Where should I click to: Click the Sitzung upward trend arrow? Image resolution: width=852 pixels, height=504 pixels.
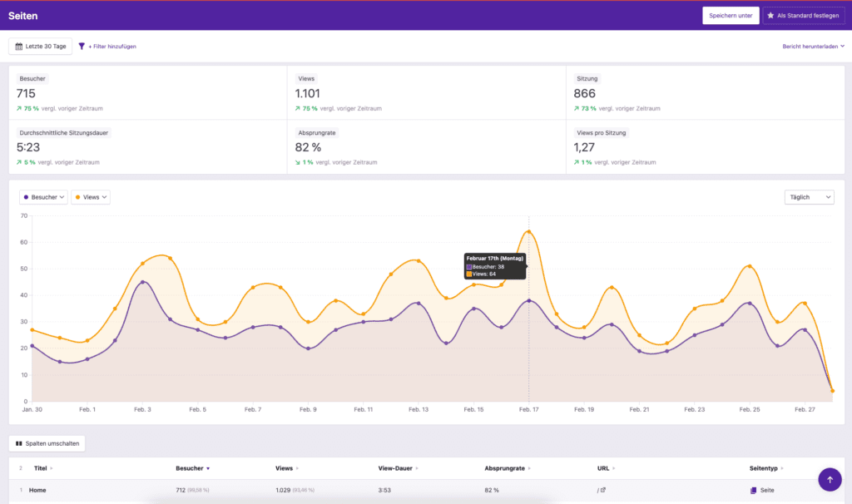click(x=577, y=109)
